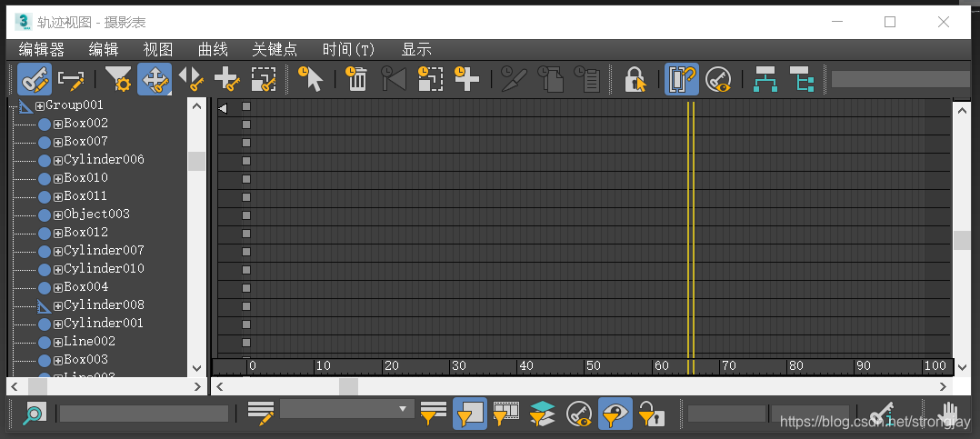Click the Scale Time icon
Screen dimensions: 980x439
430,79
